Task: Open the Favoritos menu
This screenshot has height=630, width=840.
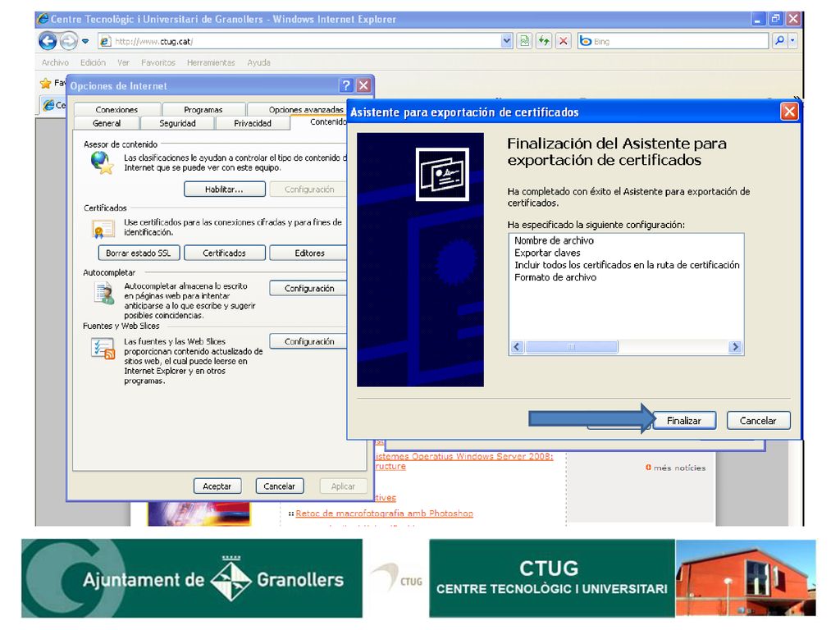Action: (158, 62)
